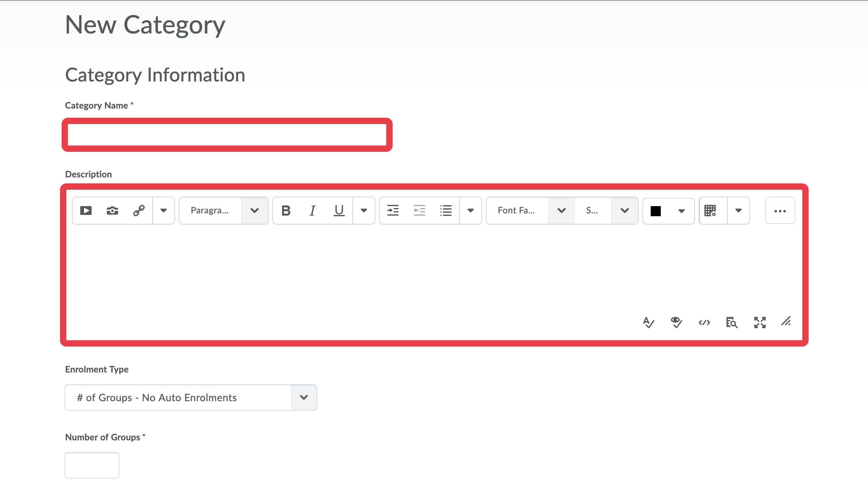Open the spellcheck tool icon

648,322
